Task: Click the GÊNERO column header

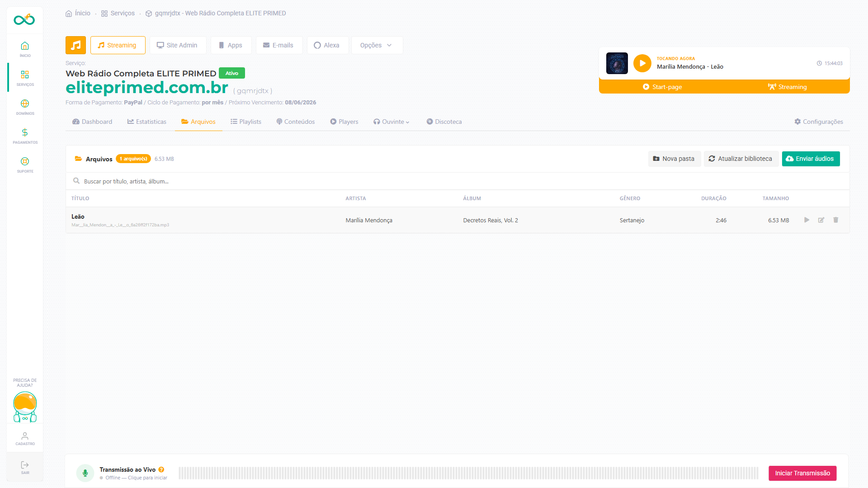Action: [x=630, y=198]
